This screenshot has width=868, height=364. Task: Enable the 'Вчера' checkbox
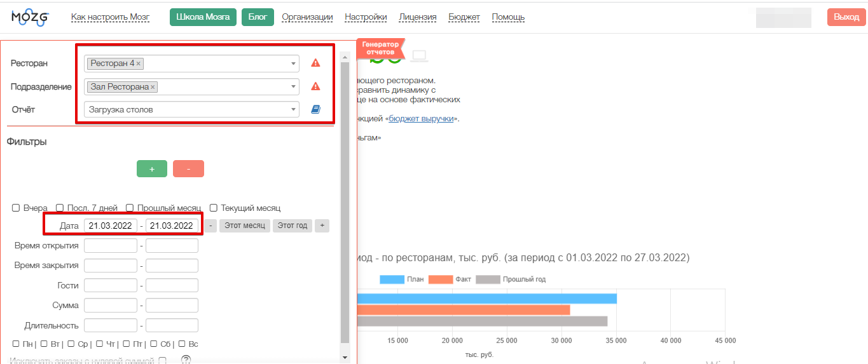(x=16, y=208)
